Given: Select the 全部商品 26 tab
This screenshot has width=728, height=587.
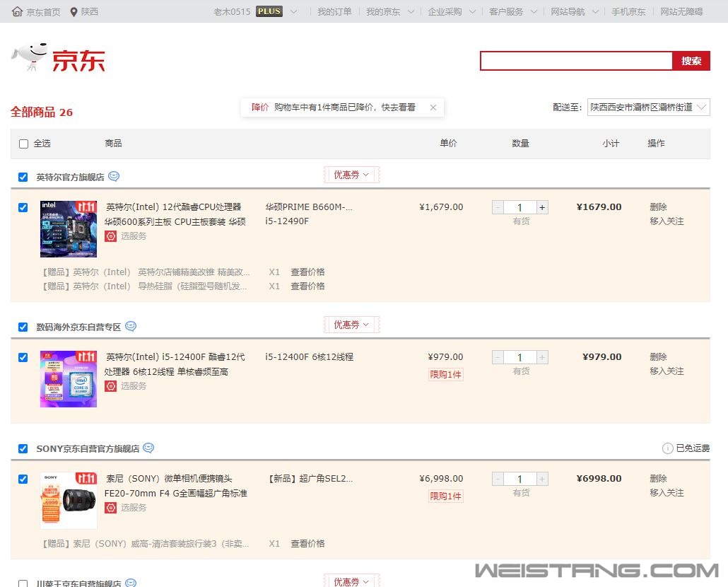Looking at the screenshot, I should coord(41,112).
